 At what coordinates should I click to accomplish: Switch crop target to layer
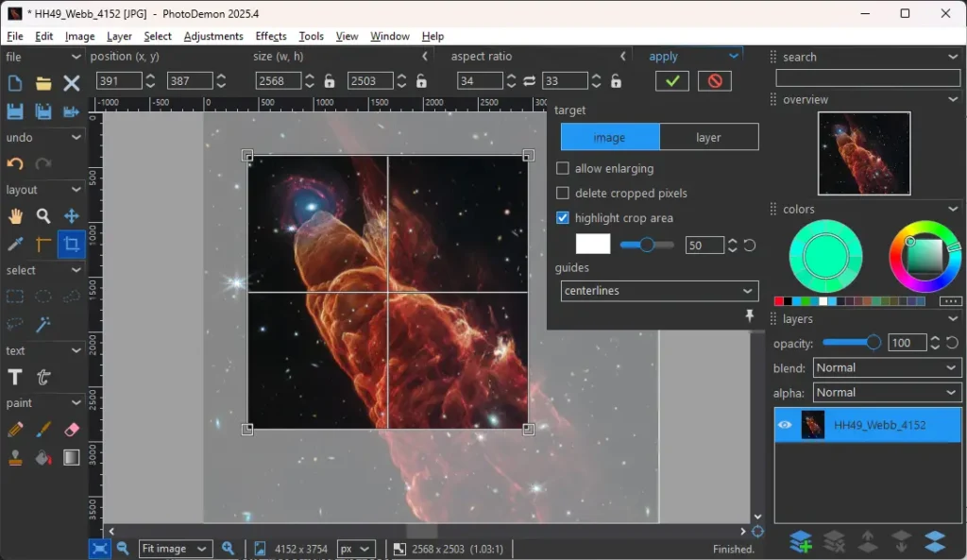(x=709, y=137)
